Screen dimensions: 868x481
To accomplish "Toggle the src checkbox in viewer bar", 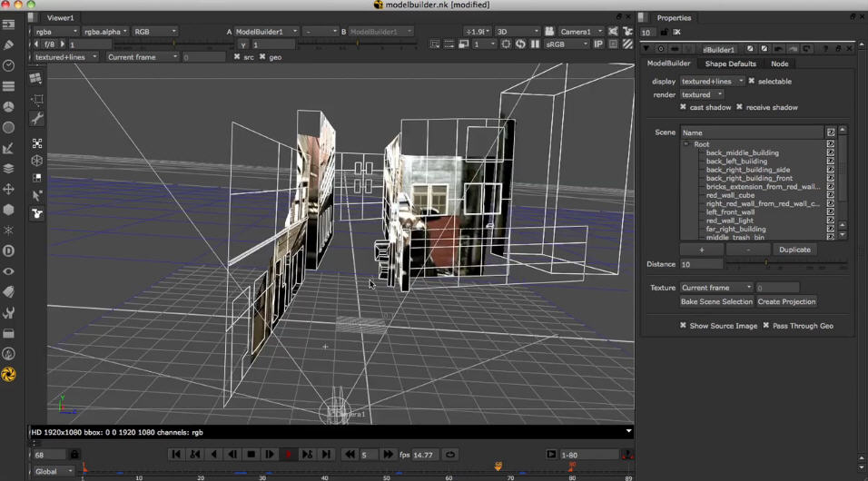I will (237, 56).
